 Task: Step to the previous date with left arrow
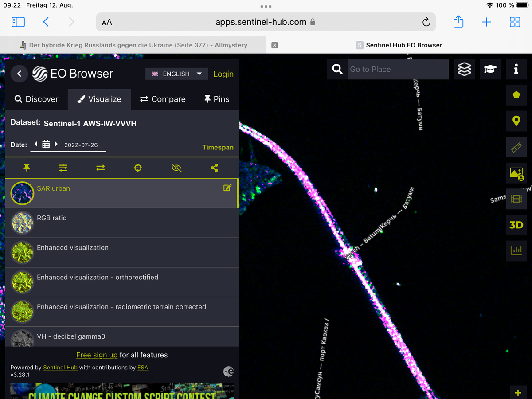[x=36, y=144]
